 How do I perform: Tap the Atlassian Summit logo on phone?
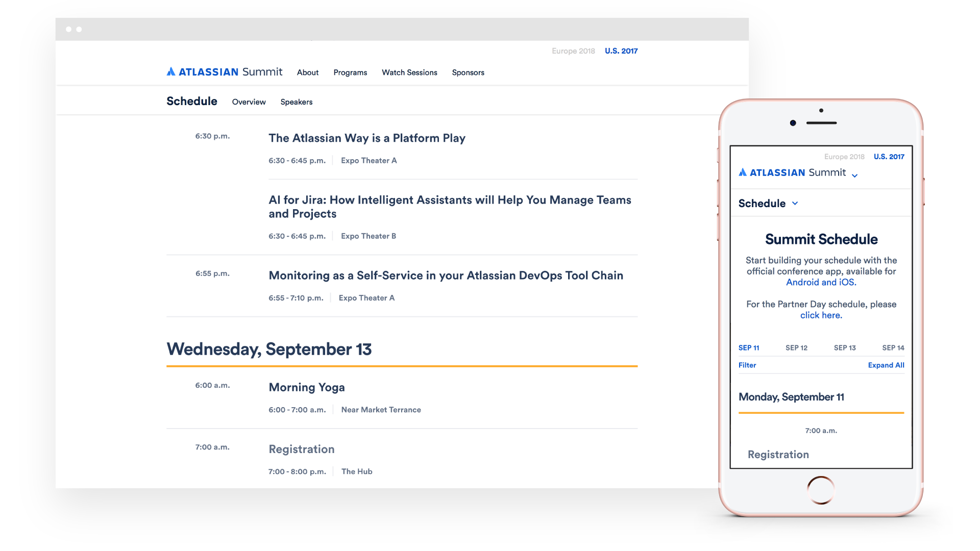coord(792,173)
